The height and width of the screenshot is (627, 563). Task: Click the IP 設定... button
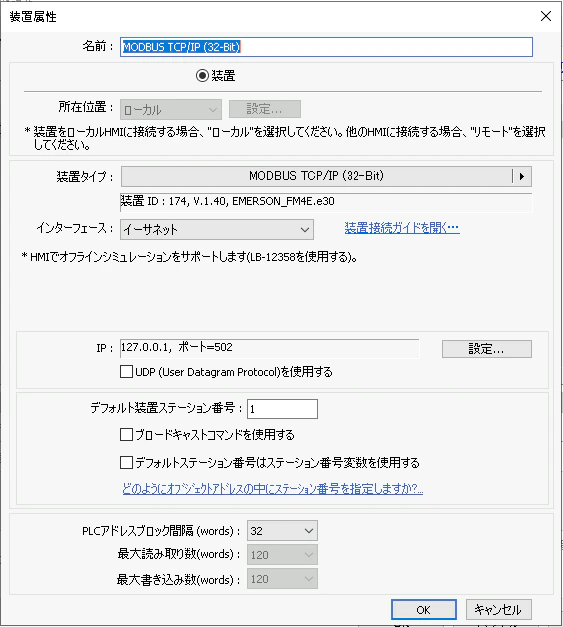point(487,349)
